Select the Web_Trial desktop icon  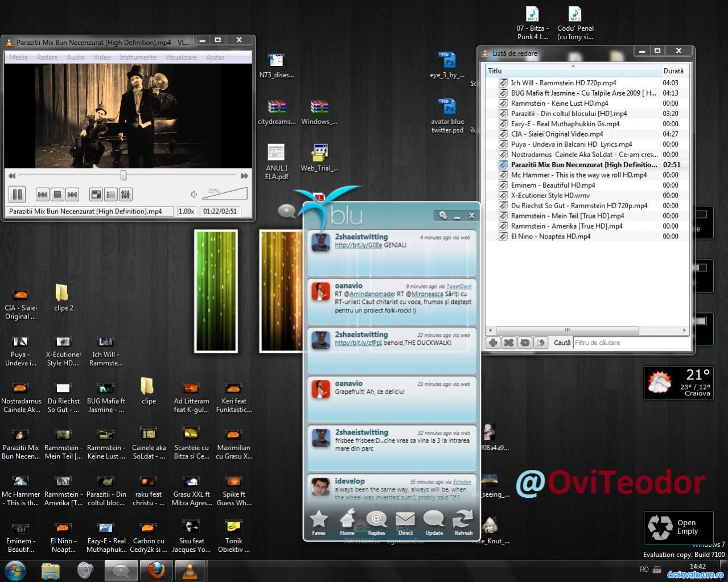coord(319,158)
